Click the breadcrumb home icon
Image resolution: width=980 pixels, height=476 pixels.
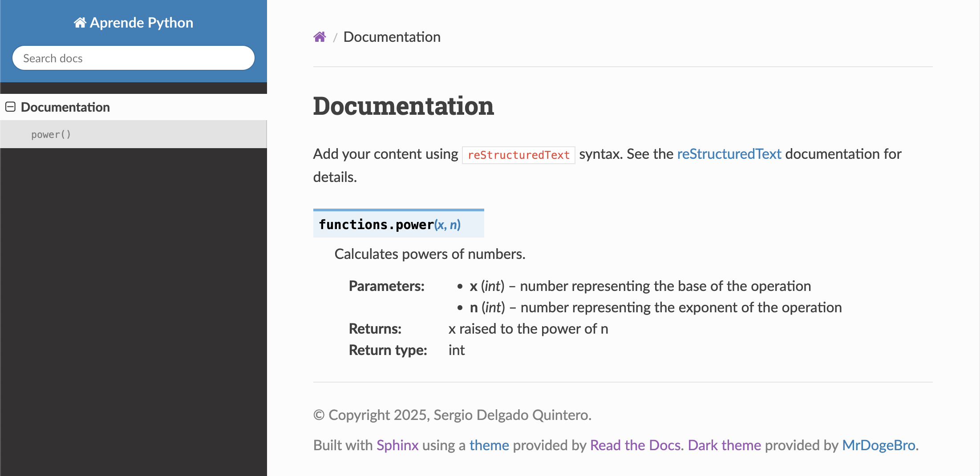320,37
